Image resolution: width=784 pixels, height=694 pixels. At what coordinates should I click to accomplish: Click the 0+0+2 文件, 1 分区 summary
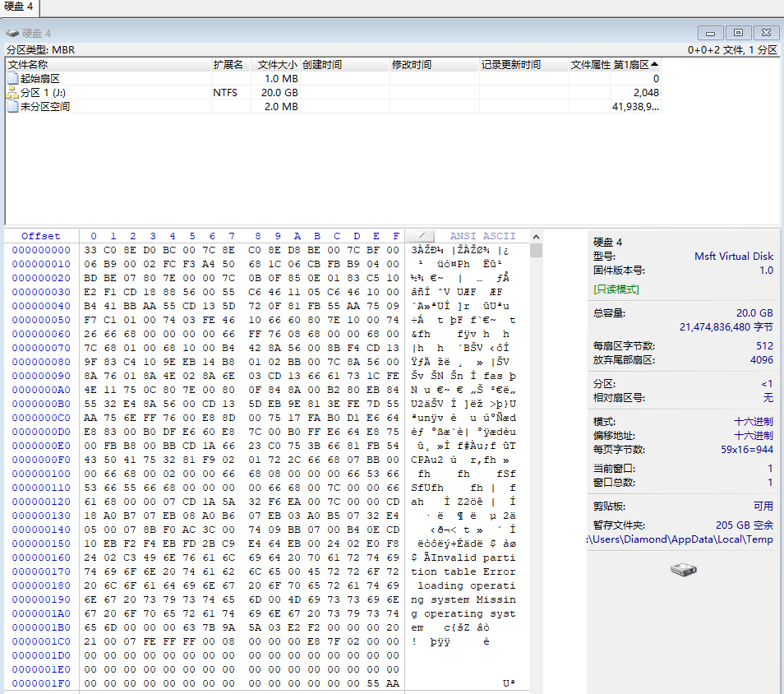point(732,49)
